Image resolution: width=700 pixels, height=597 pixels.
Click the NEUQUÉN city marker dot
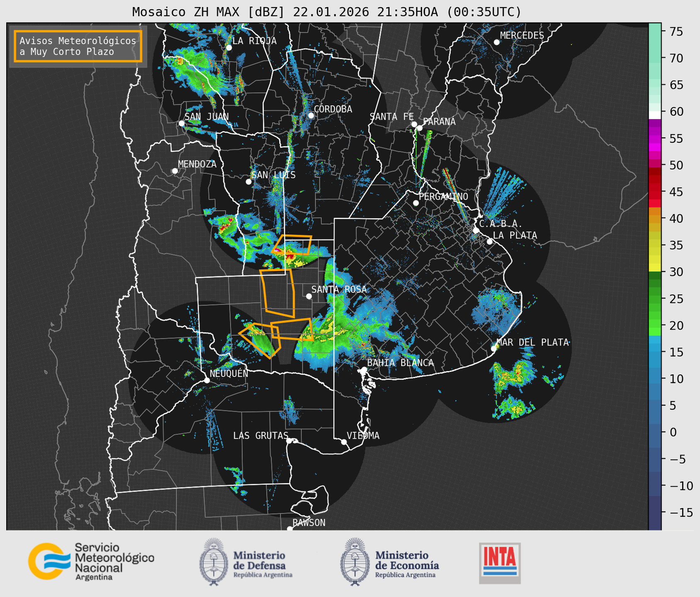point(207,380)
